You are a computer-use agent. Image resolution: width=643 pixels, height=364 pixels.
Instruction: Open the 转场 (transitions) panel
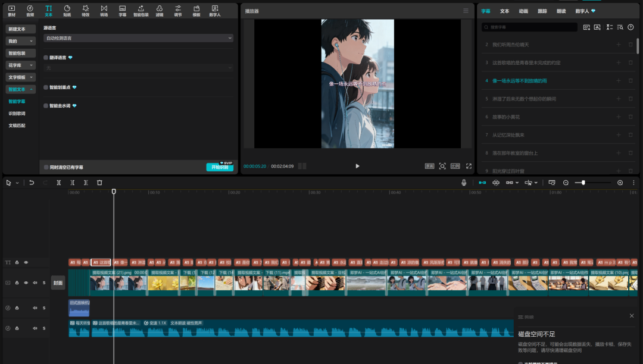click(104, 11)
